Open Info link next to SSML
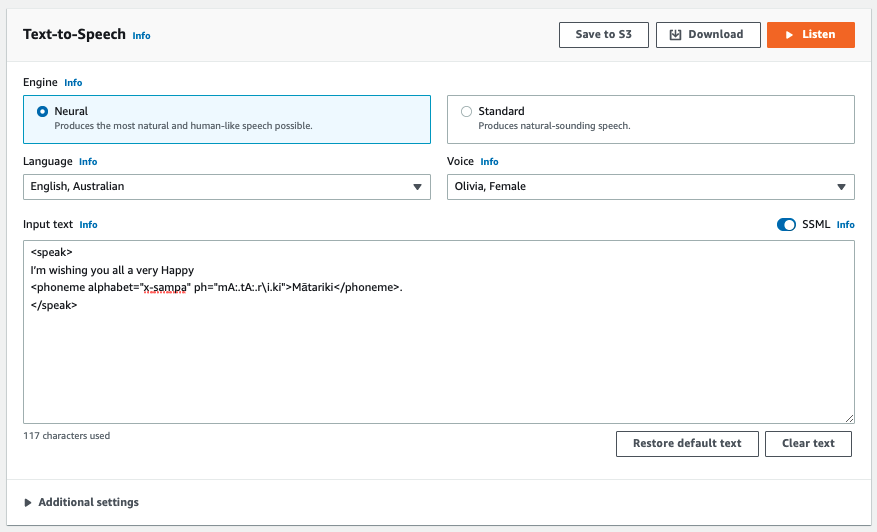This screenshot has width=877, height=532. pyautogui.click(x=845, y=225)
